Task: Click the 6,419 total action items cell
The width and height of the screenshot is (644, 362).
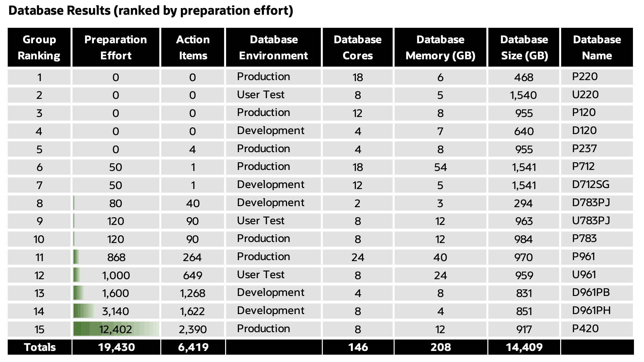Action: [x=193, y=347]
